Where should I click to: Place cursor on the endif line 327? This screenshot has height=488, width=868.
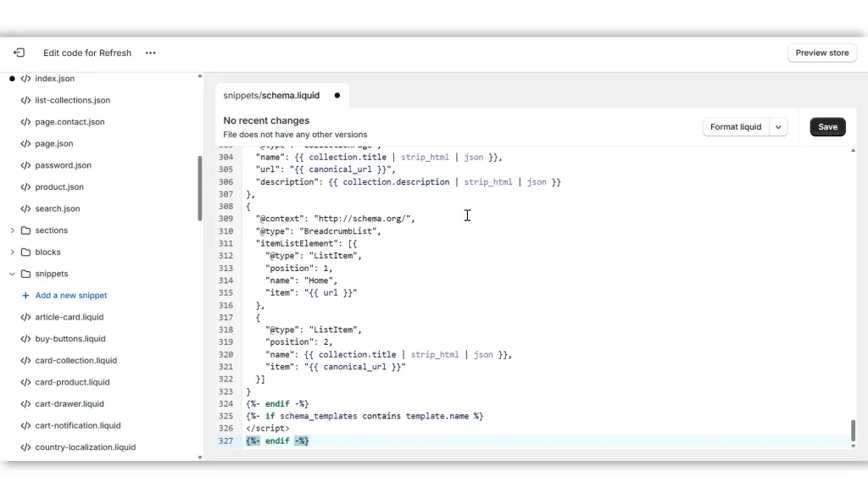tap(277, 441)
